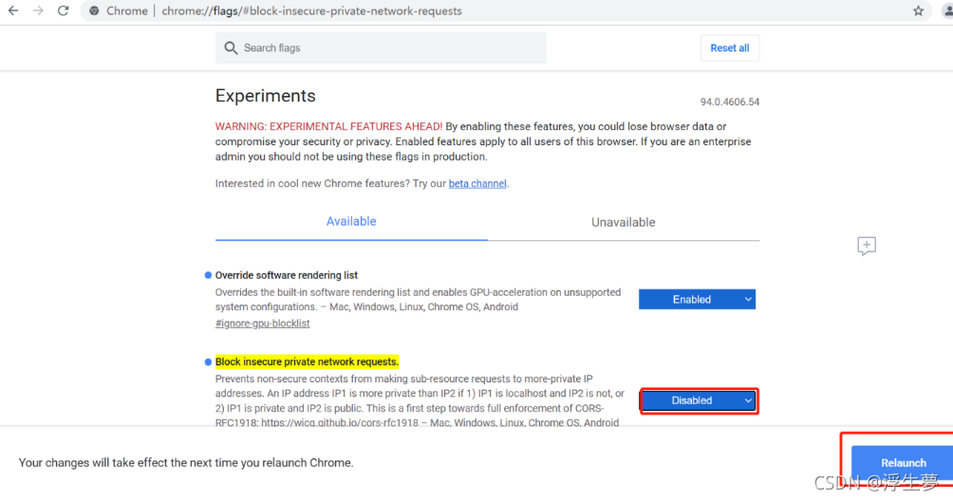953x500 pixels.
Task: Go back with the browser back arrow
Action: [13, 11]
